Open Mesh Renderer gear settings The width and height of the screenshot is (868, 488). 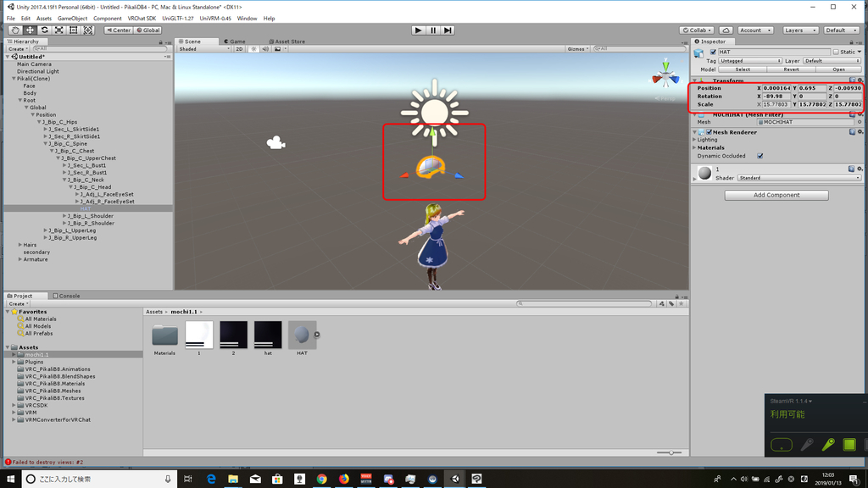pos(860,132)
